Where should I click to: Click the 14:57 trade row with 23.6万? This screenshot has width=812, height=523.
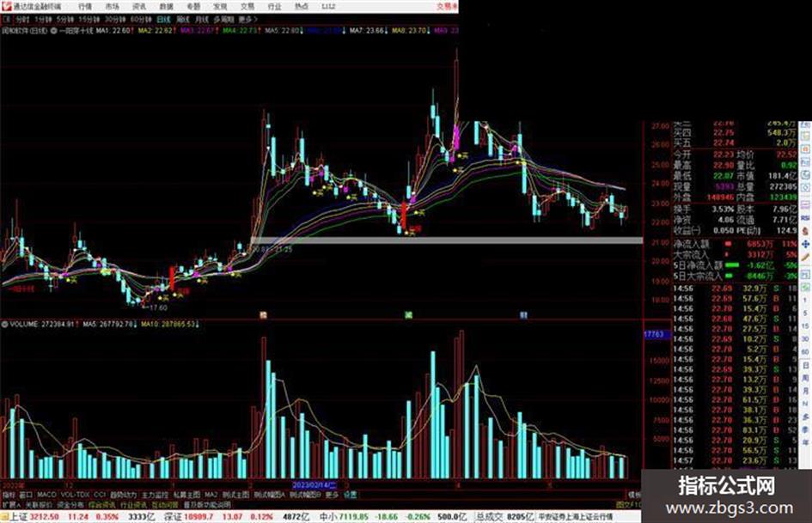click(x=736, y=460)
